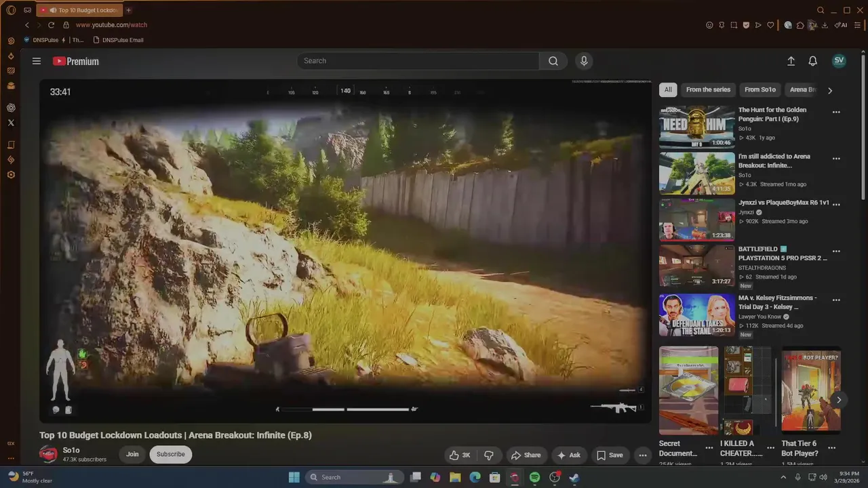Open Spotify from the taskbar
868x488 pixels.
[x=534, y=477]
